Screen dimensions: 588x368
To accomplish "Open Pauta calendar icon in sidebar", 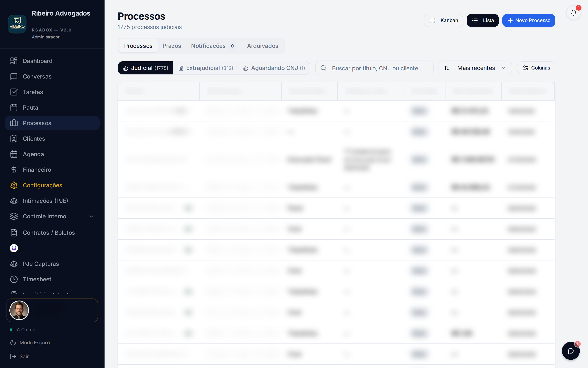I will pos(14,108).
